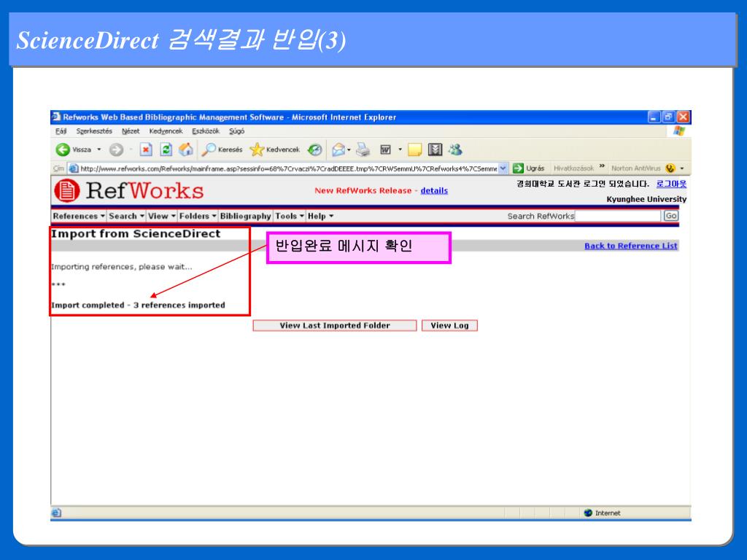Click the page icon beside the URL
The width and height of the screenshot is (747, 560).
pos(74,168)
